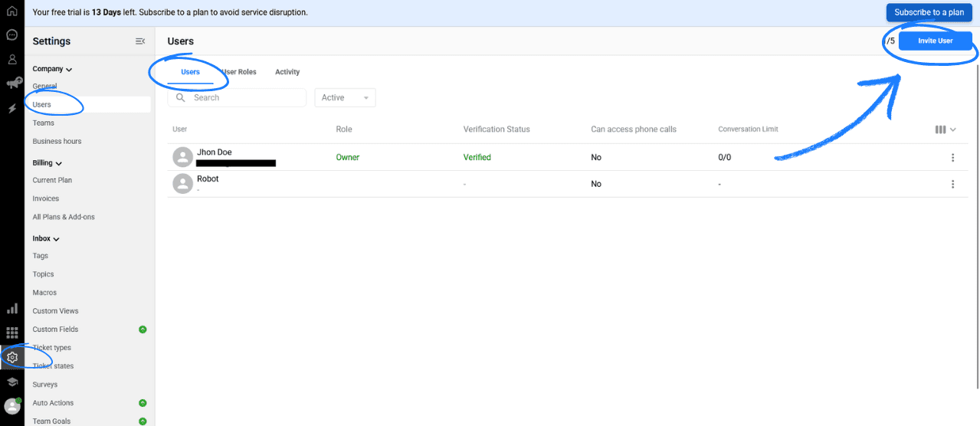Open General company settings

coord(44,87)
